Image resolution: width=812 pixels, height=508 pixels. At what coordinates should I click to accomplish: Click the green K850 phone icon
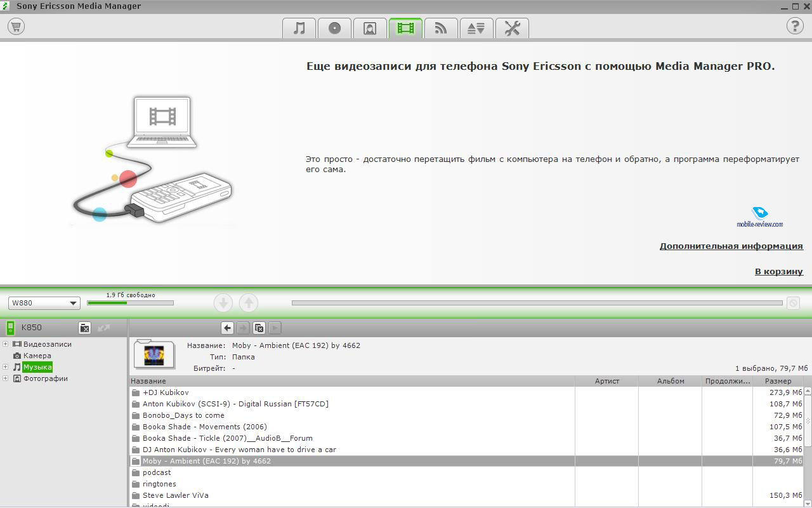10,328
